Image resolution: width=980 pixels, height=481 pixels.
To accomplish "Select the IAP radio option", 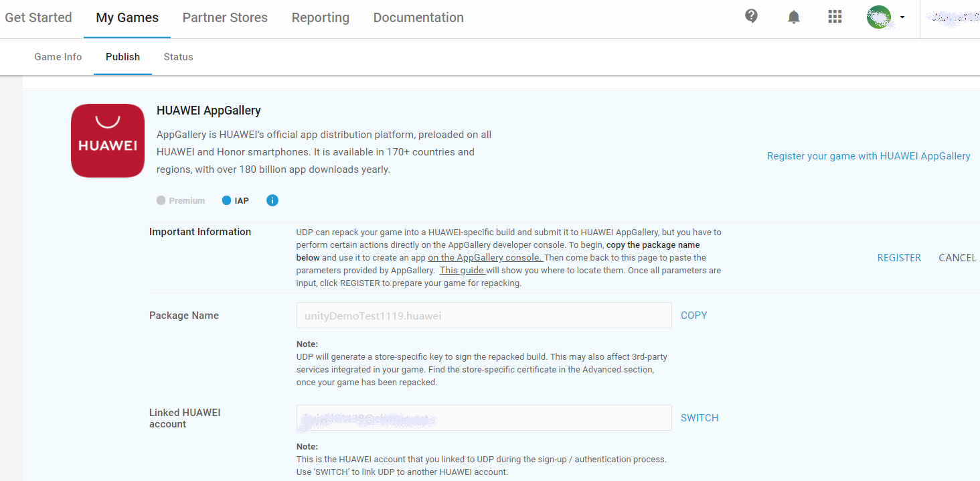I will click(x=226, y=200).
